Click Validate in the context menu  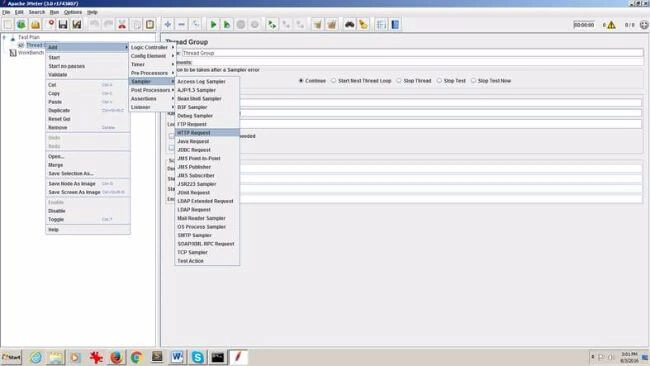[87, 75]
